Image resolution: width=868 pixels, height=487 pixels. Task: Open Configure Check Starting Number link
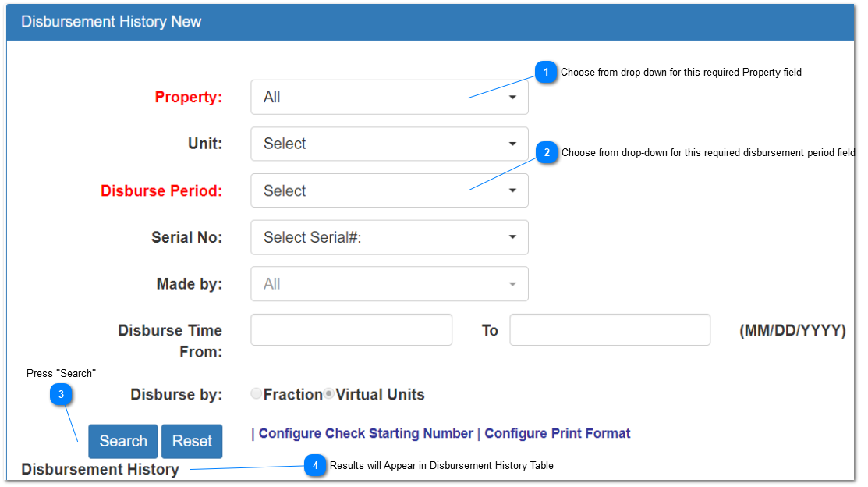366,433
